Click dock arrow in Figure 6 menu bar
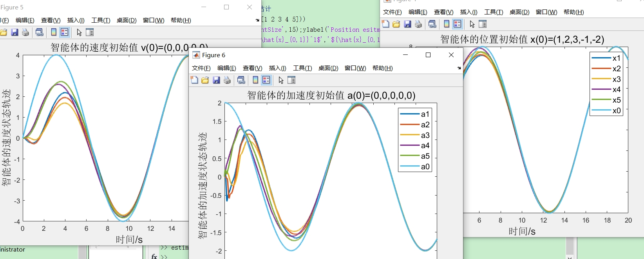The image size is (644, 259). [459, 68]
